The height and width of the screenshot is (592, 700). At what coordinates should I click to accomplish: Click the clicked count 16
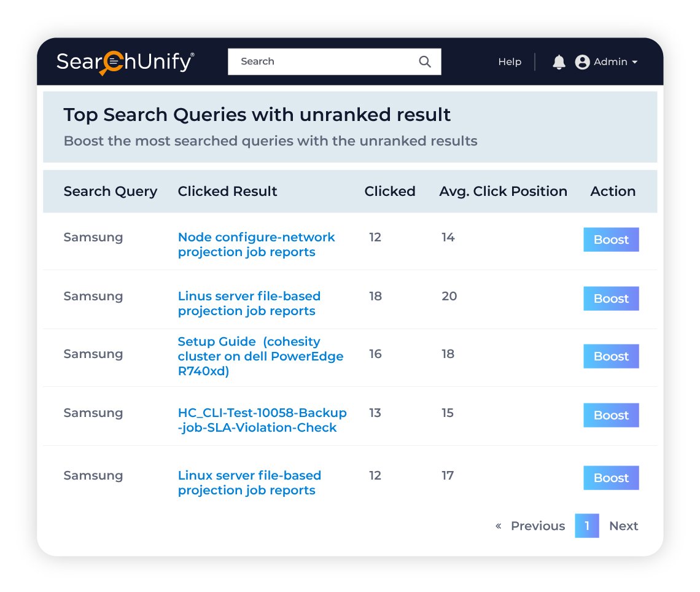pos(375,354)
